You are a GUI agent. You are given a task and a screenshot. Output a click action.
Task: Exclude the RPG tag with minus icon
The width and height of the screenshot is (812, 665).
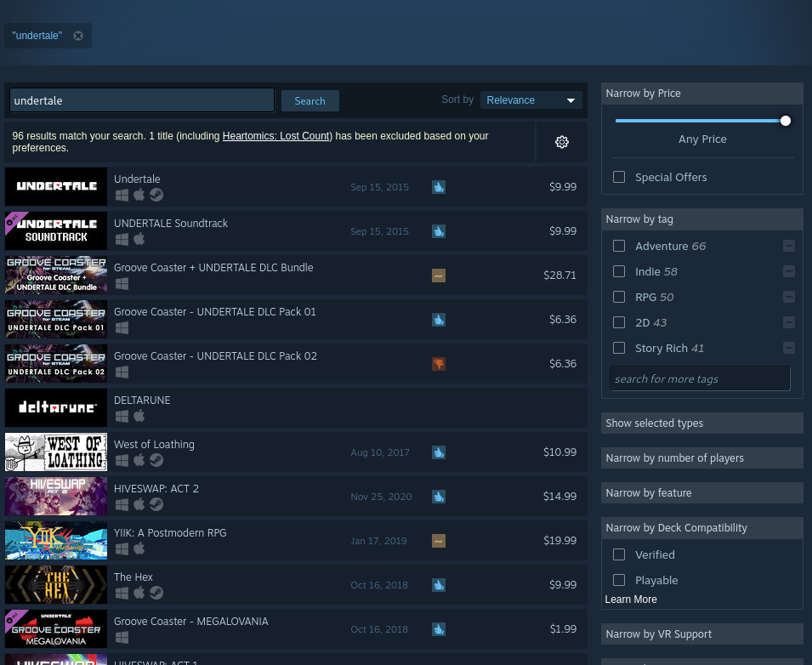[x=788, y=297]
